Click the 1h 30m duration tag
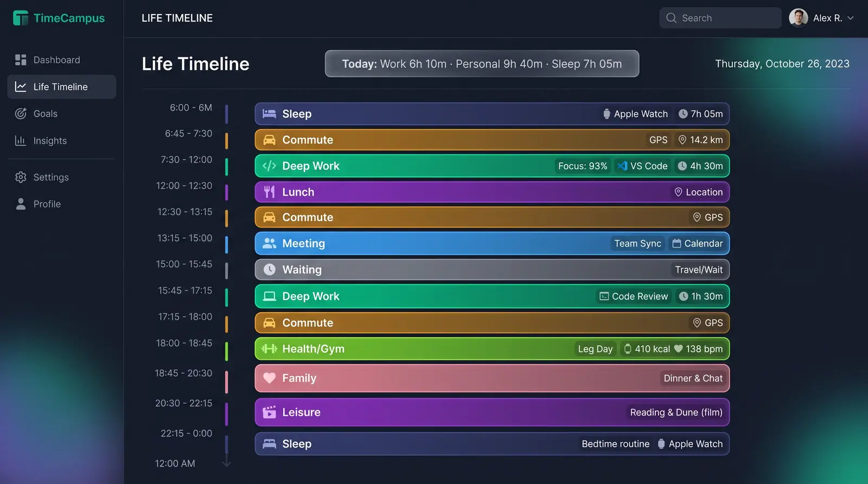 [700, 296]
